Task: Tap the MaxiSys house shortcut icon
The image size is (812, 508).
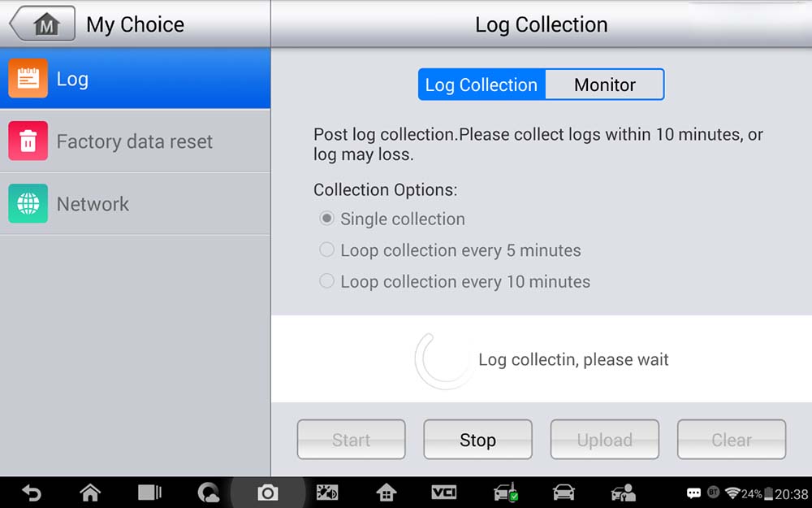Action: coord(387,493)
